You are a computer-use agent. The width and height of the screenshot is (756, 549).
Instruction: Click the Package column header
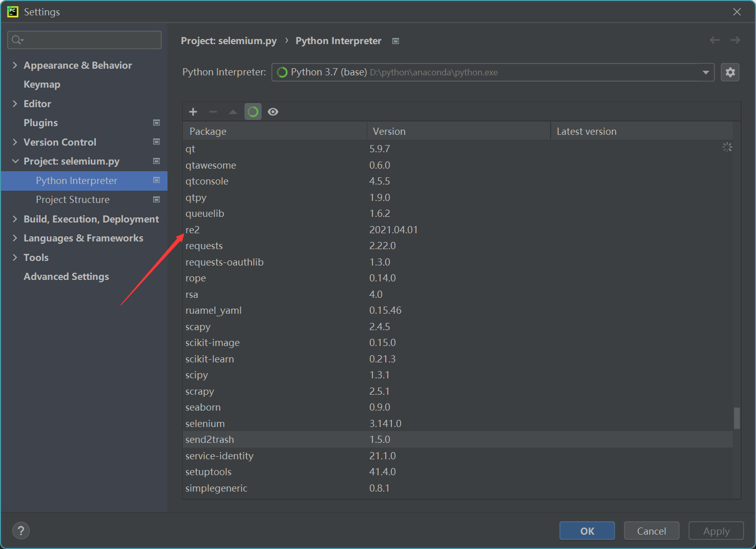pos(275,131)
